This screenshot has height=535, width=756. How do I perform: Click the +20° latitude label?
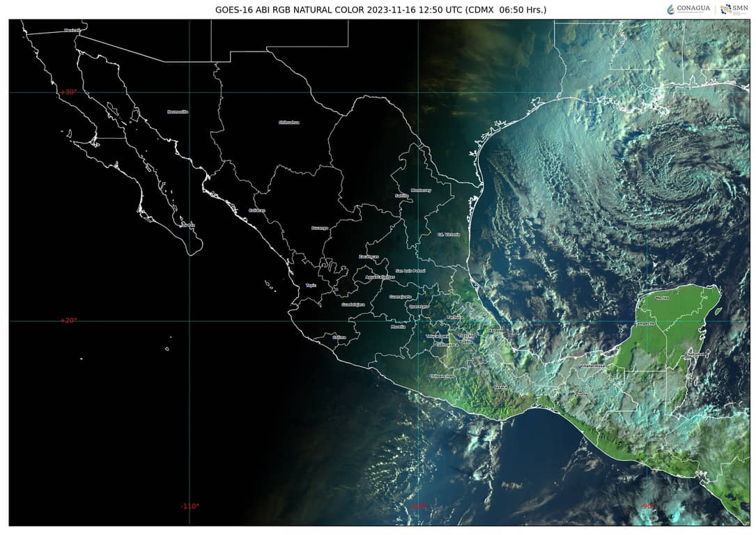click(x=68, y=320)
